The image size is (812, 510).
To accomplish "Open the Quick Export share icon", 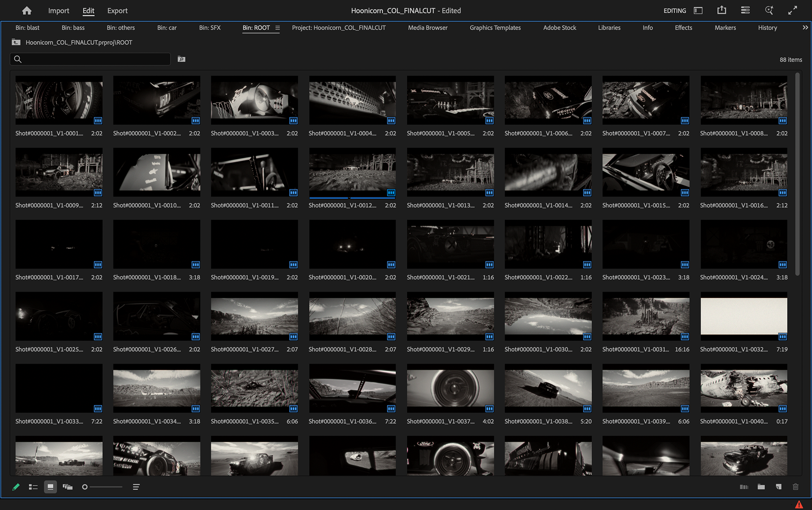I will point(721,10).
